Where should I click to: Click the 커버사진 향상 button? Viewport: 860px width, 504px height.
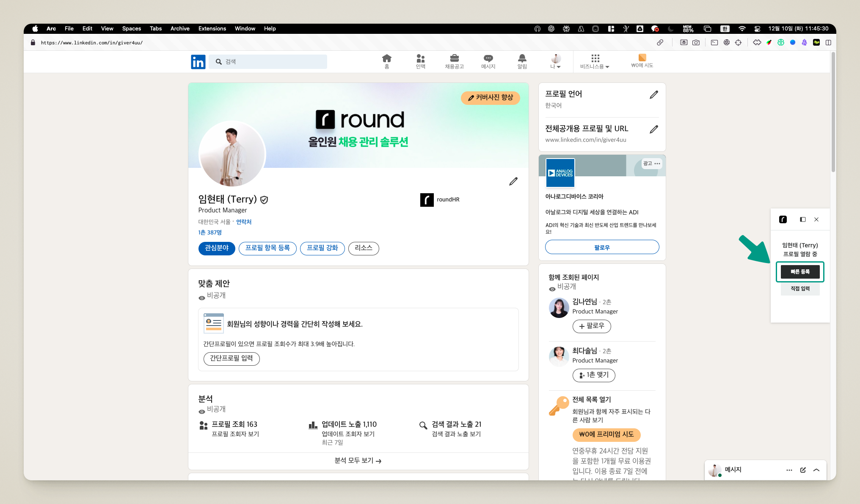(x=491, y=98)
